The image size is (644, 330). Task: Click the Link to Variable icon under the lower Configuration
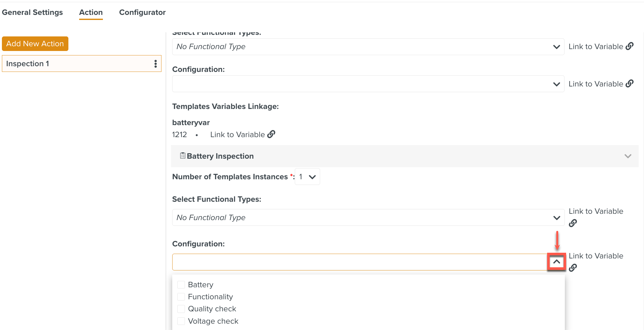(573, 268)
